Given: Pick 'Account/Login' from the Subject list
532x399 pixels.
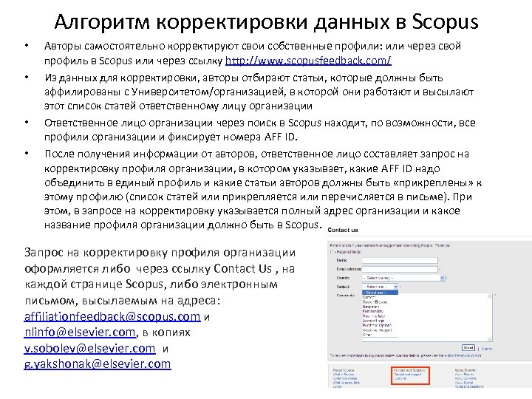Looking at the screenshot, I should click(x=373, y=321).
